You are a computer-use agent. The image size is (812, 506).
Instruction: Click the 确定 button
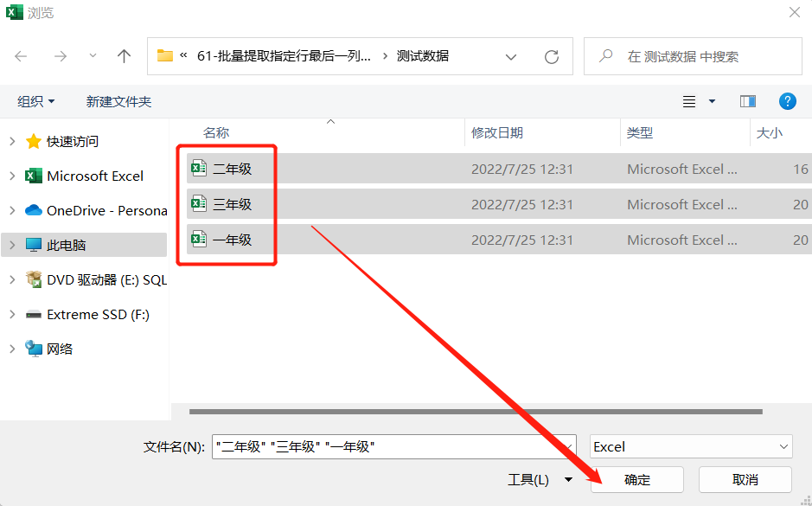coord(637,479)
